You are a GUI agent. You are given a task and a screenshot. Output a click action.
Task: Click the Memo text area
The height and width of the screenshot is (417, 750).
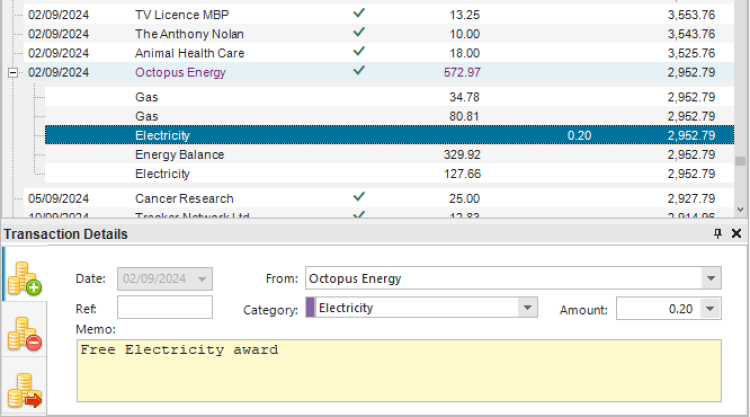point(398,371)
